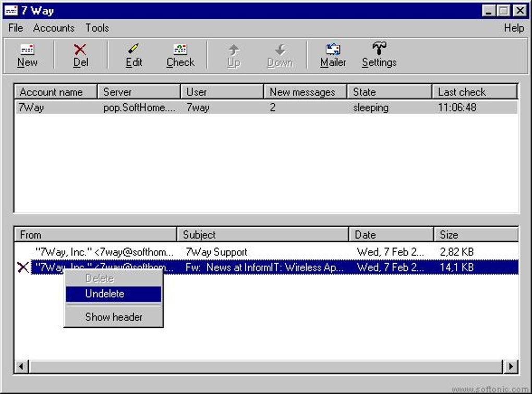Close the 7 Way window

tap(519, 10)
